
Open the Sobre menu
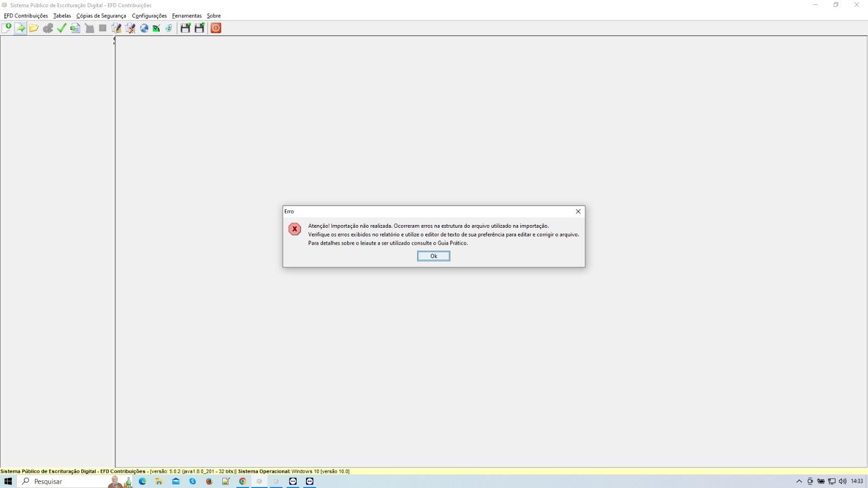[x=214, y=16]
